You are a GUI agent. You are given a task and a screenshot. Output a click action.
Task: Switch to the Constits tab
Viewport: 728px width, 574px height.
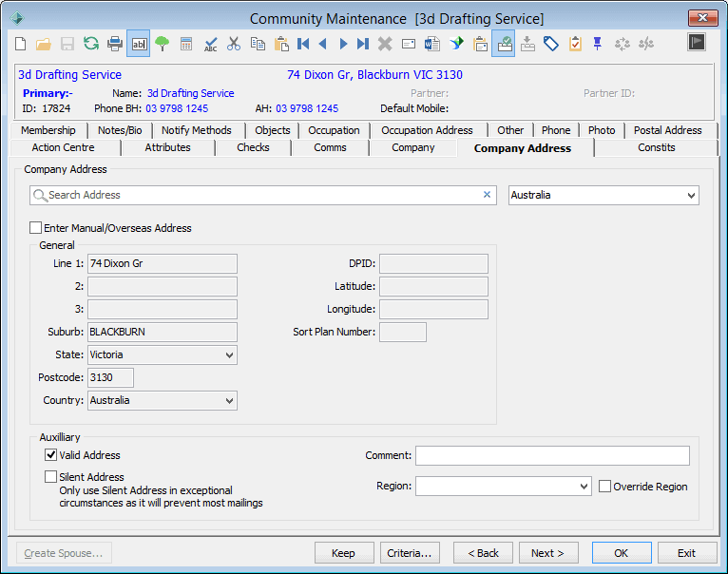[x=657, y=147]
